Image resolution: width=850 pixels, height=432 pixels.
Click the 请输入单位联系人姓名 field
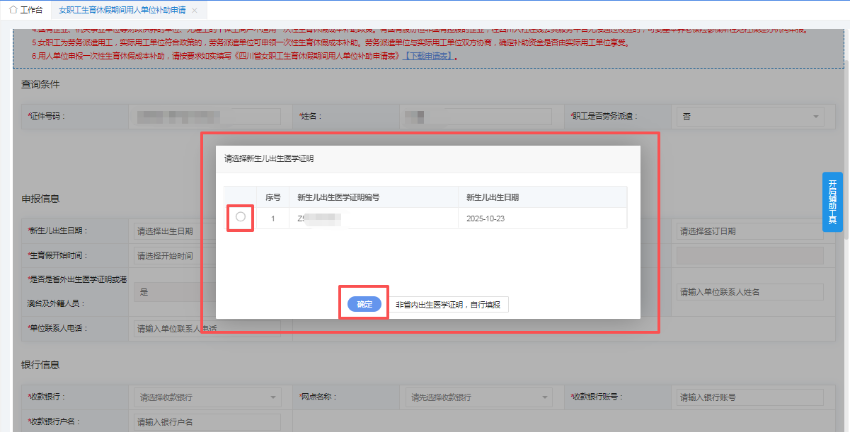tap(750, 292)
